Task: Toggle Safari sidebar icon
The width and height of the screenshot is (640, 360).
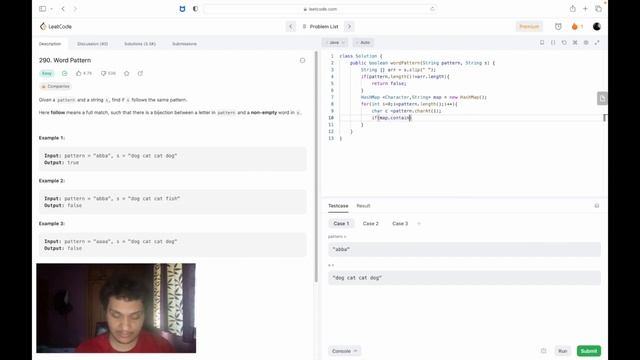Action: pyautogui.click(x=42, y=9)
